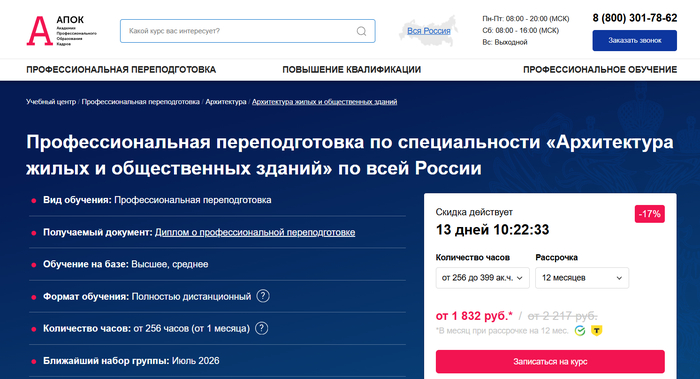Expand the Количество часов dropdown

483,278
